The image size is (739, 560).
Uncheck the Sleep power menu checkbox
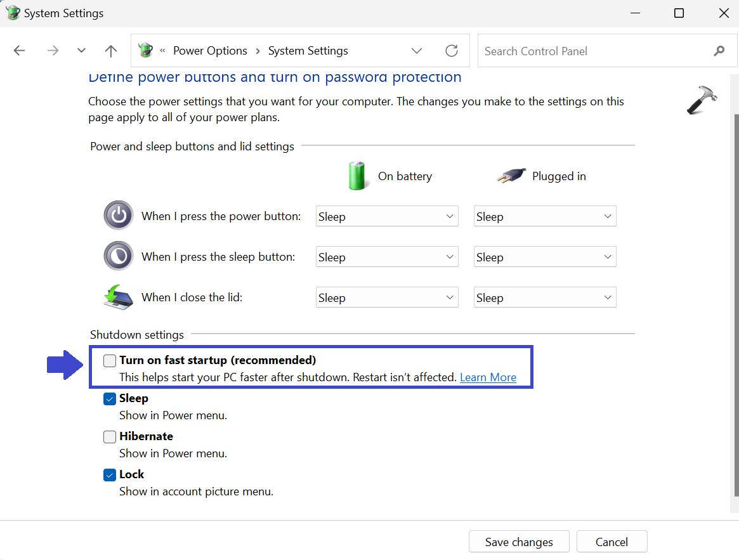click(110, 399)
